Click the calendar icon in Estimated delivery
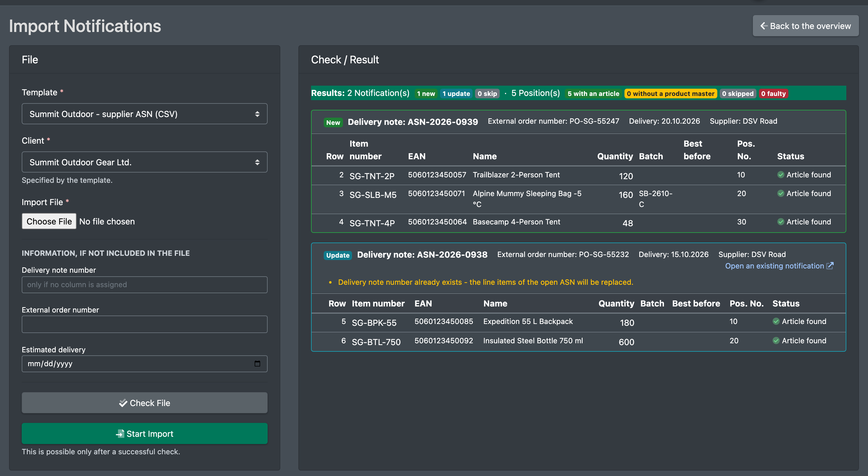Image resolution: width=868 pixels, height=476 pixels. point(257,364)
